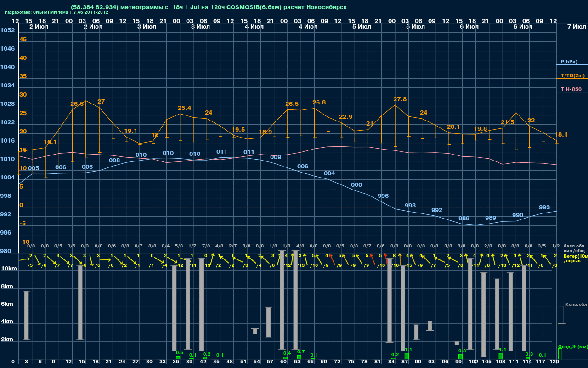588x368 pixels.
Task: Click the 0.8 precipitation amount label
Action: 462,351
